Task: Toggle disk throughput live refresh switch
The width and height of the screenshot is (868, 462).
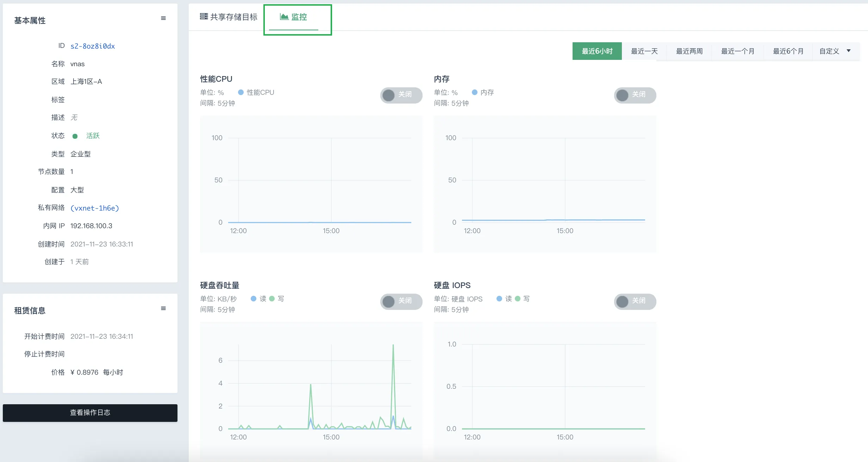Action: tap(401, 301)
